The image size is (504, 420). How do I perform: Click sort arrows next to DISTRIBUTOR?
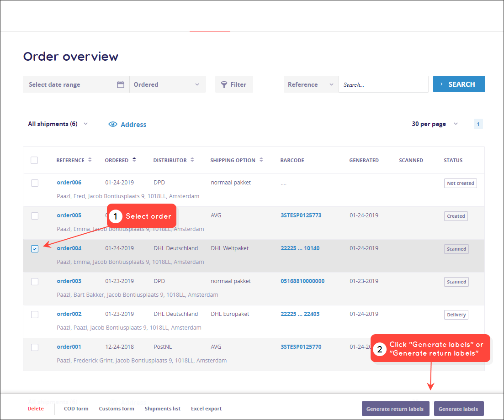[192, 160]
